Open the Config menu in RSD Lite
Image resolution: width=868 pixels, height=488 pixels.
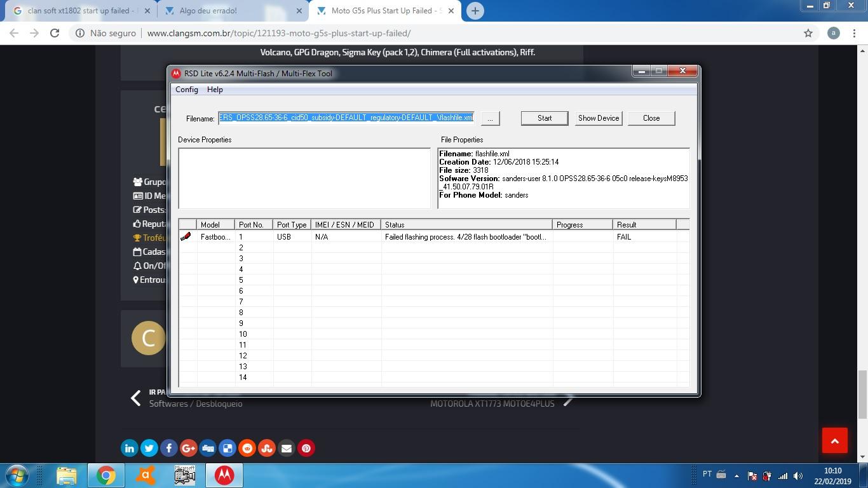(x=187, y=90)
